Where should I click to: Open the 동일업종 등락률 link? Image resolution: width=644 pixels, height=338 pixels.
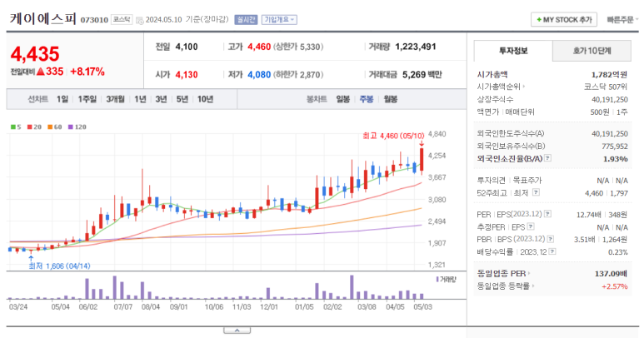click(505, 286)
